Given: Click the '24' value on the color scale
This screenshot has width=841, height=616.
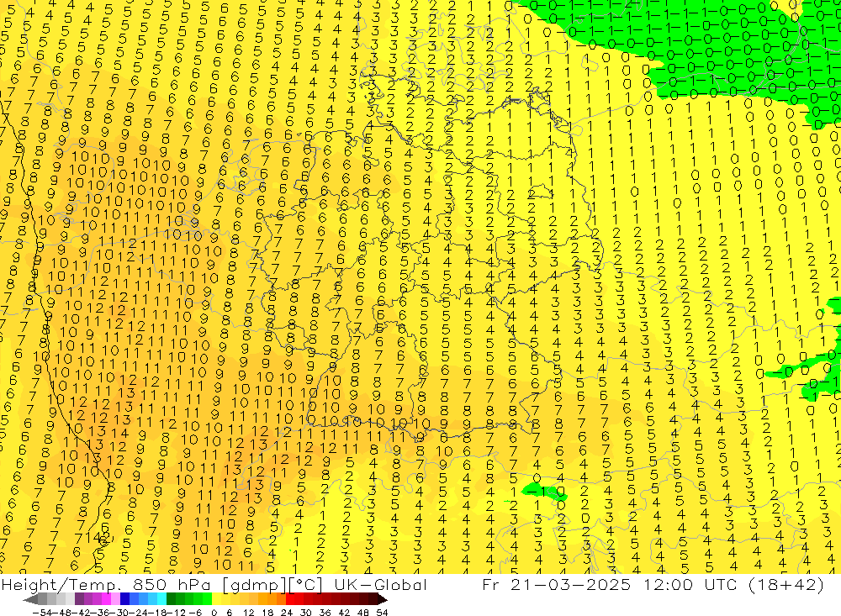Looking at the screenshot, I should pyautogui.click(x=287, y=613).
